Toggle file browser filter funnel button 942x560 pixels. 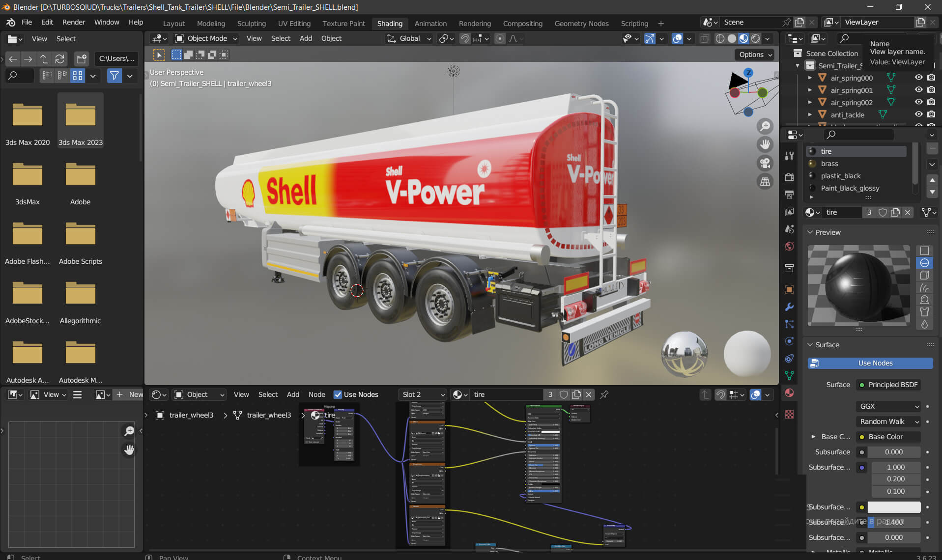114,75
